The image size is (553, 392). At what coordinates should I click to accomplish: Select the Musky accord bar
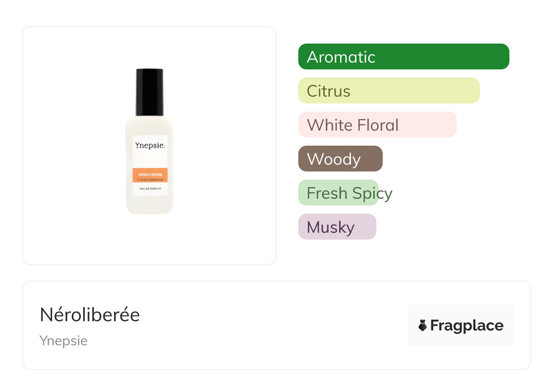pos(337,227)
